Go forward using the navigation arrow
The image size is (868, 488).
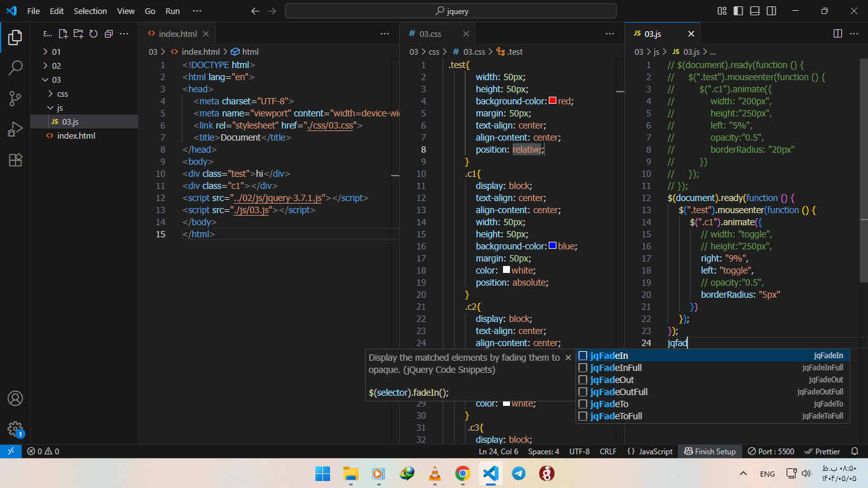click(x=272, y=11)
